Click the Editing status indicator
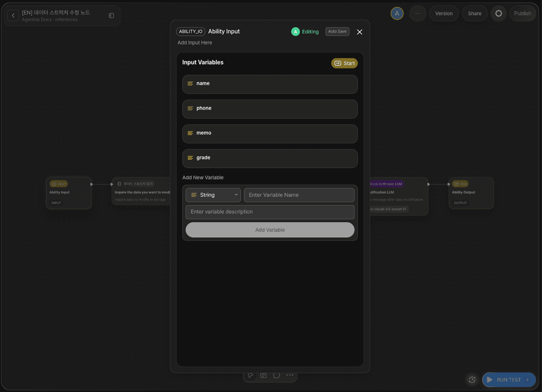The height and width of the screenshot is (392, 542). pos(305,32)
